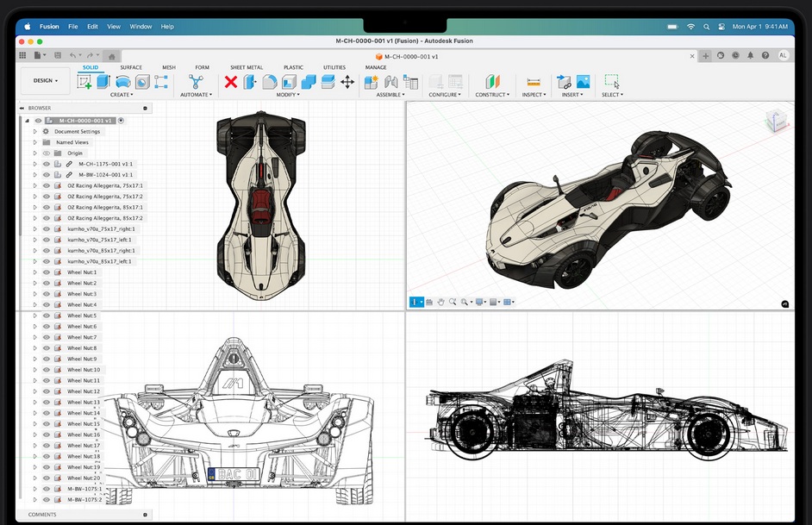Click the Pan hand tool in viewport
Viewport: 812px width, 525px height.
pyautogui.click(x=440, y=302)
